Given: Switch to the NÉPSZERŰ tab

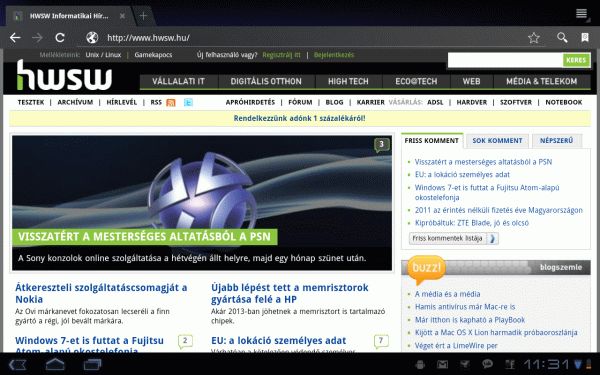Looking at the screenshot, I should (556, 141).
